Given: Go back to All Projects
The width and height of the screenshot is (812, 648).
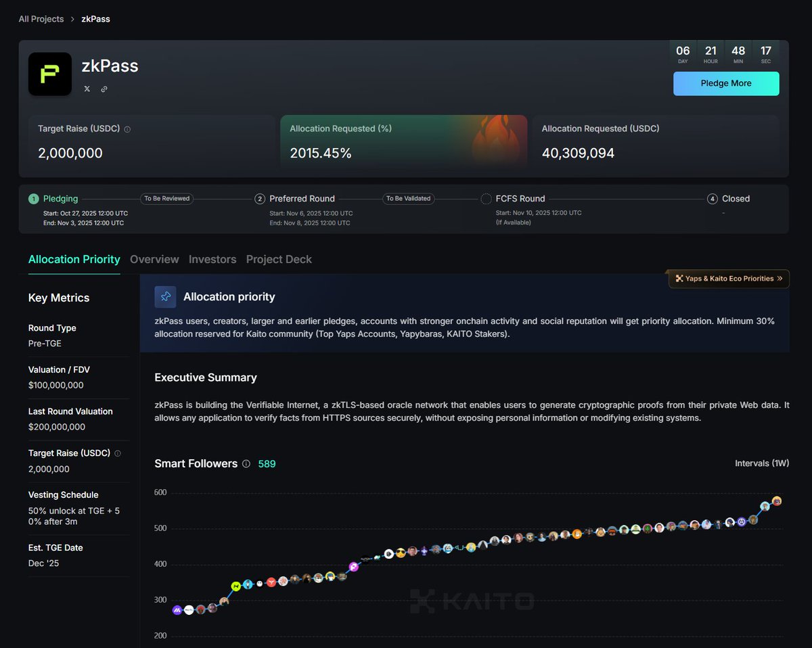Looking at the screenshot, I should coord(41,19).
